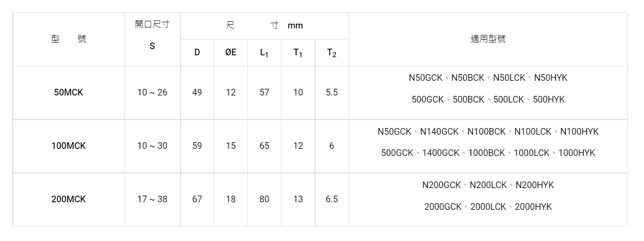Select the 100MCK model cell
The image size is (644, 241).
point(68,146)
